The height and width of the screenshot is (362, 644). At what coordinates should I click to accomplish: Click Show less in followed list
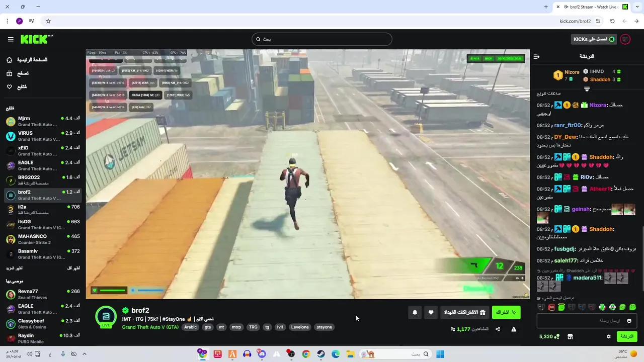click(x=73, y=268)
